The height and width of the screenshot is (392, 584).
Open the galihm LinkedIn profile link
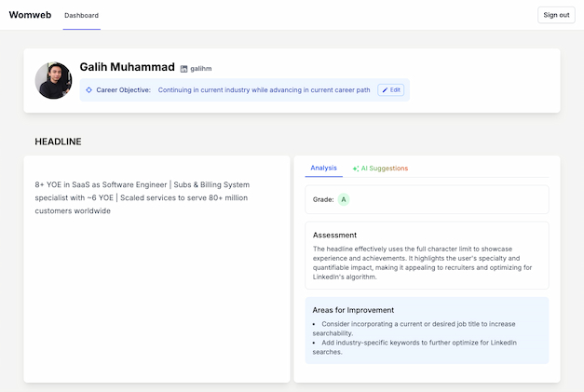coord(200,69)
